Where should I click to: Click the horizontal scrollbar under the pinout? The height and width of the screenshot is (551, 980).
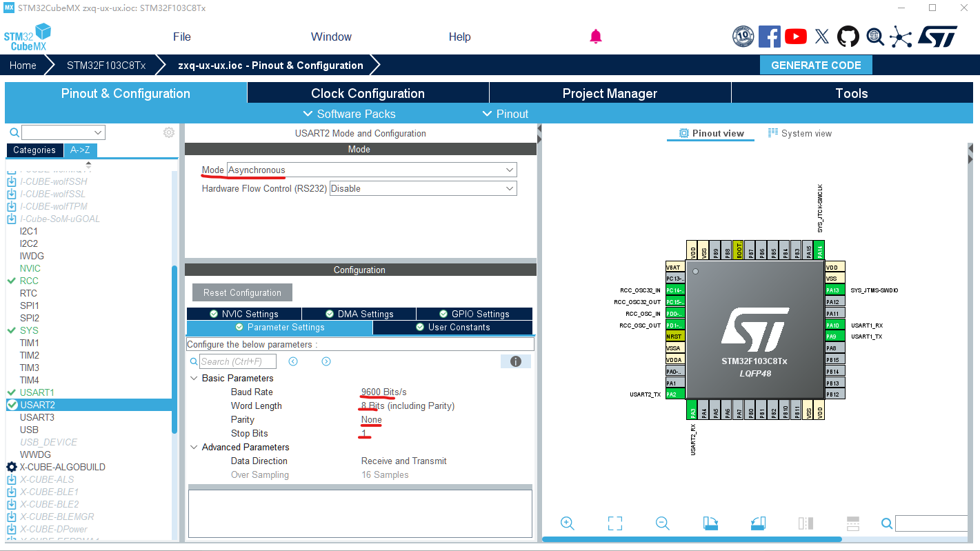pyautogui.click(x=692, y=539)
